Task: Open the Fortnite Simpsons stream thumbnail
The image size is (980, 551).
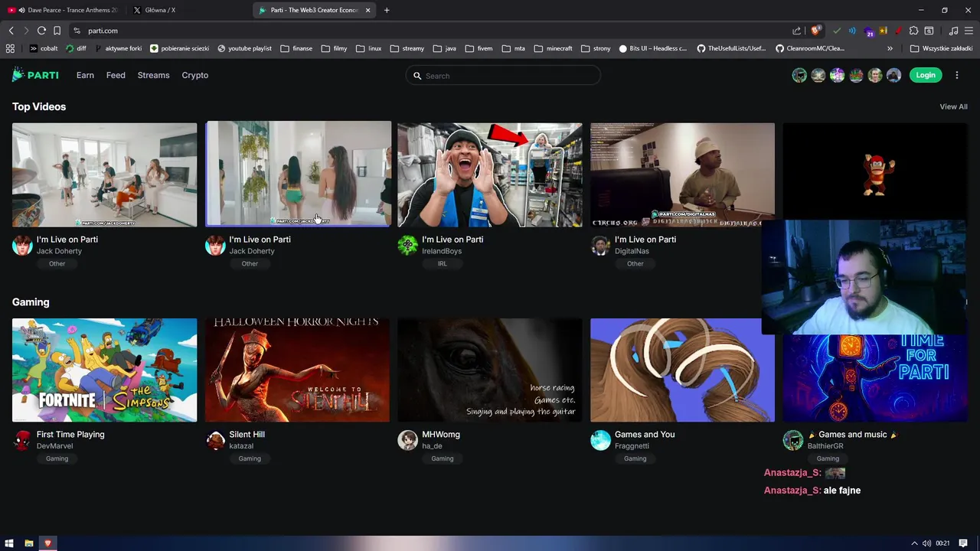Action: coord(104,370)
